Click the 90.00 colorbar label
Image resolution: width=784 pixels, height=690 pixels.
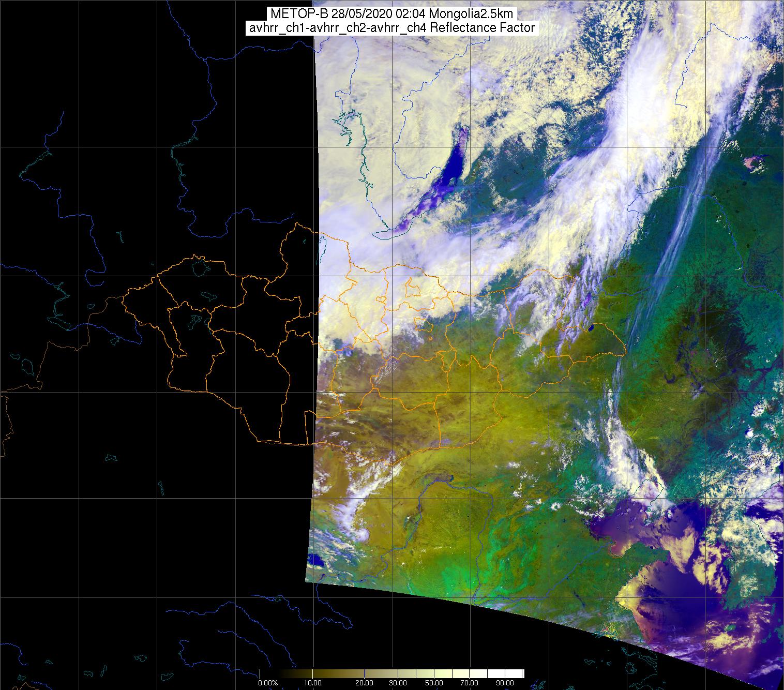pyautogui.click(x=505, y=683)
